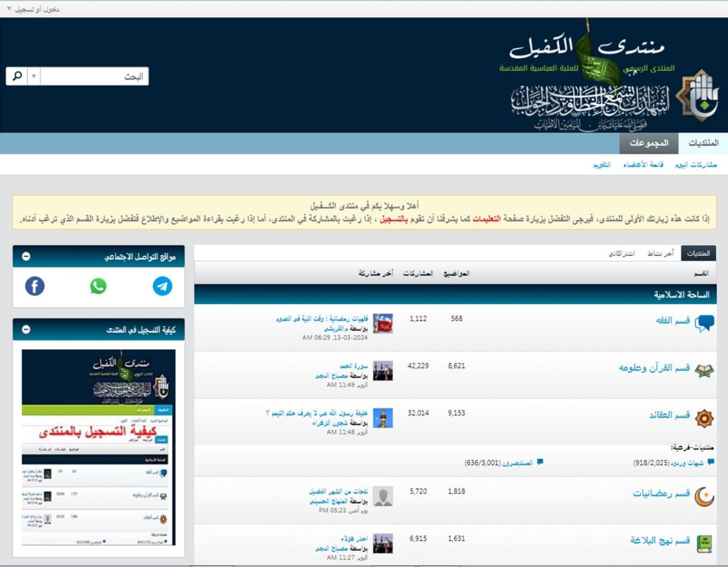
Task: Collapse the كيفية التسجيل في المنتدى panel
Action: tap(26, 330)
